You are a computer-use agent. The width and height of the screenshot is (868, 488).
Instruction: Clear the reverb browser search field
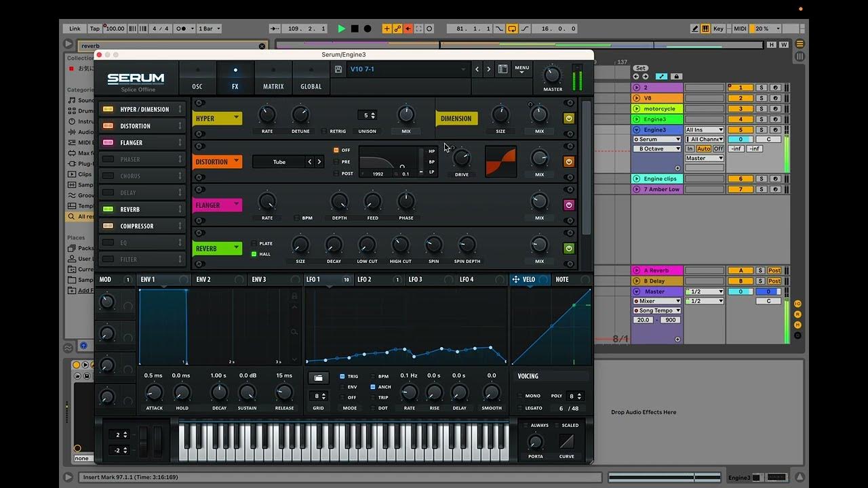tap(262, 46)
